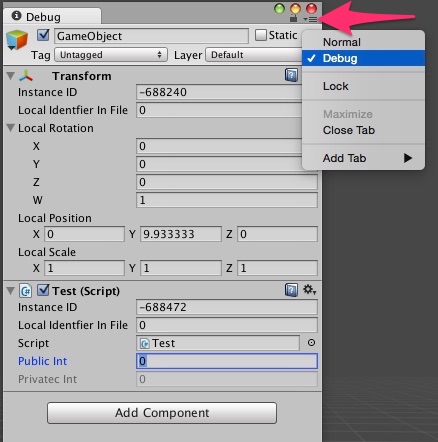Click the Transform axes icon
This screenshot has width=438, height=442.
click(x=26, y=76)
